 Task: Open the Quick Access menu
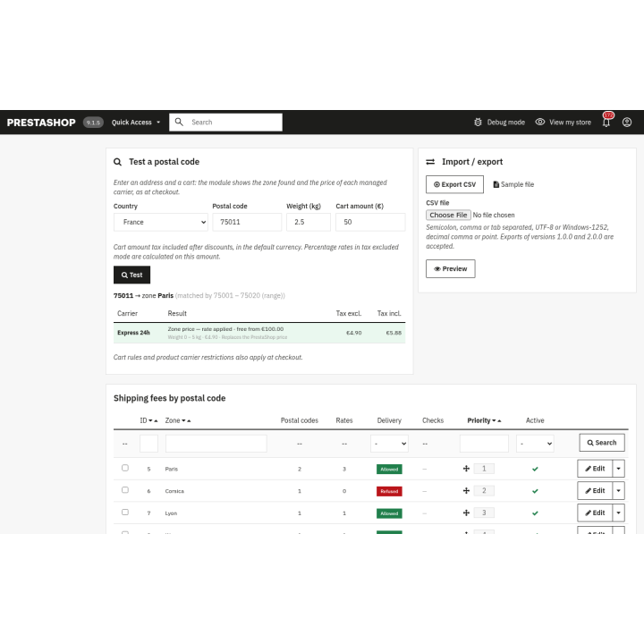[136, 123]
